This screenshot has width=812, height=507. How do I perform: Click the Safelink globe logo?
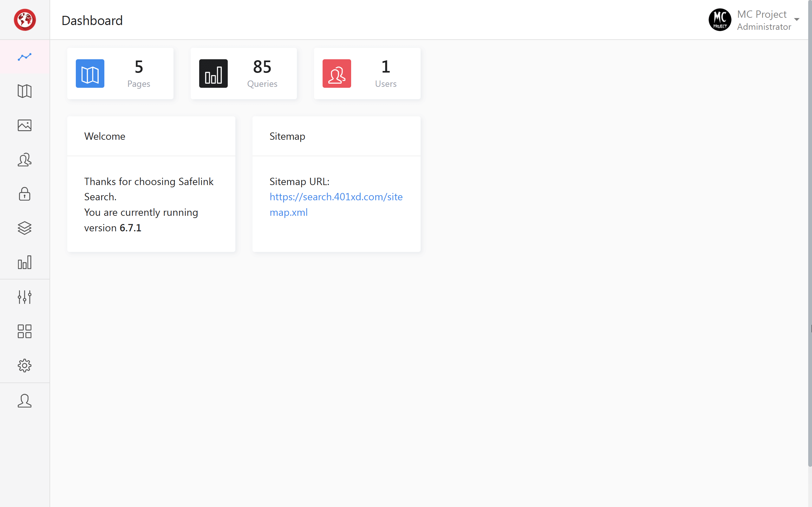25,20
